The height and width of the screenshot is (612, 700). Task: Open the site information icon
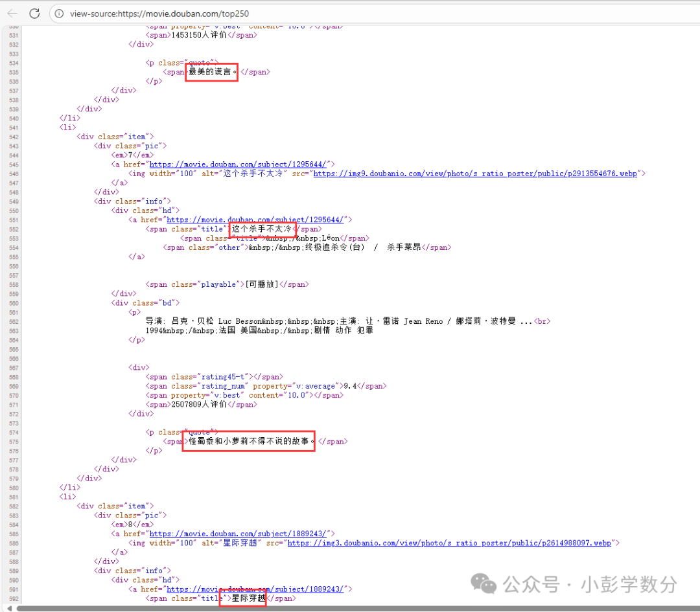59,14
